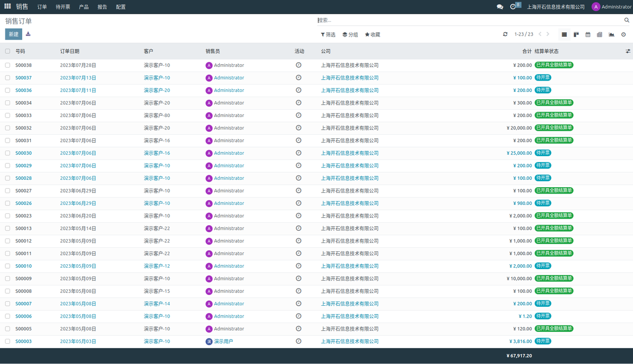Switch to pivot table view
The height and width of the screenshot is (364, 633).
[599, 35]
